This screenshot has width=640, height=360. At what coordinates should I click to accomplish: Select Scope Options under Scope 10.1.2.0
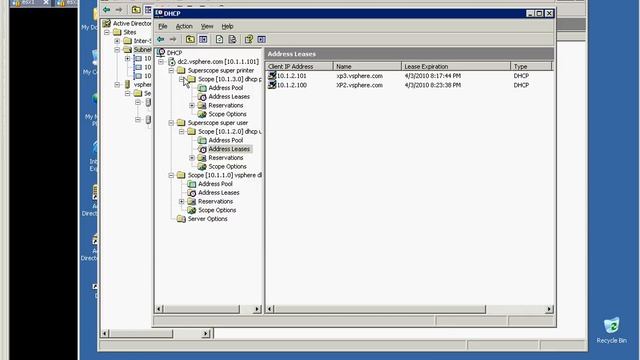(227, 167)
